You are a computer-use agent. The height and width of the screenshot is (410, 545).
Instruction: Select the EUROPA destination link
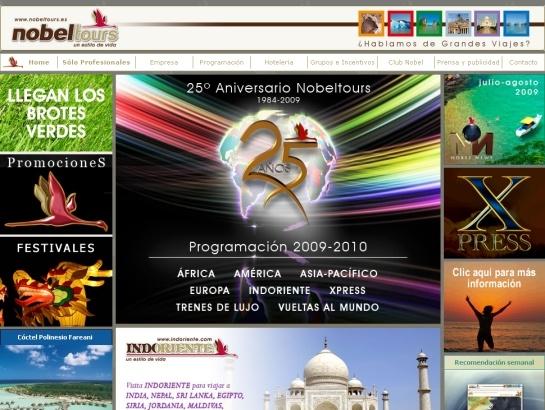tap(210, 290)
